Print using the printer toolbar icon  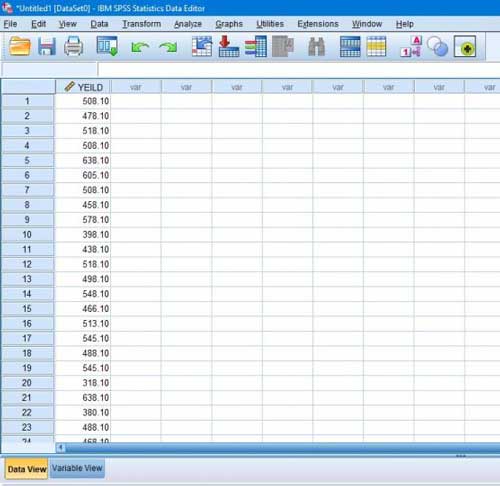tap(73, 46)
